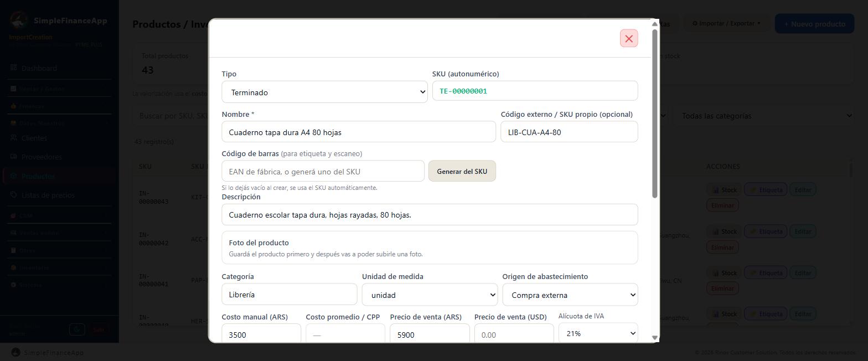Screen dimensions: 868x361
Task: Click the dialog scrollbar's up arrow
Action: (655, 24)
